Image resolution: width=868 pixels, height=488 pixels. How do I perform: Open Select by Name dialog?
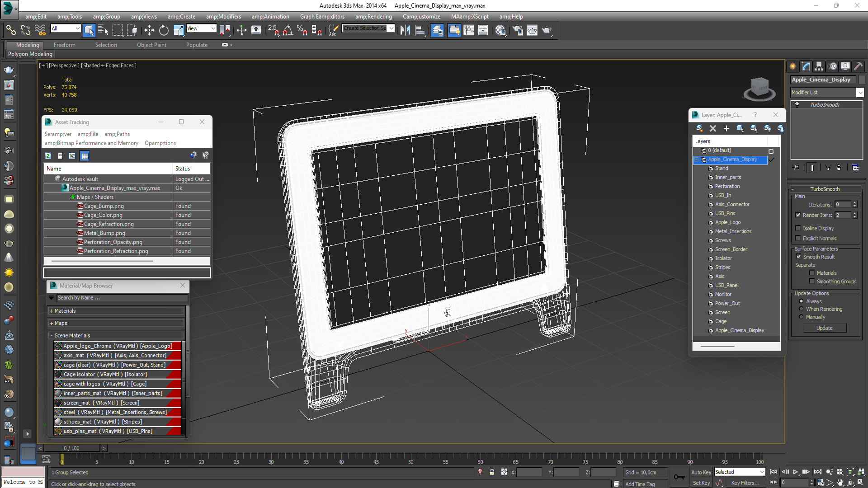tap(103, 30)
